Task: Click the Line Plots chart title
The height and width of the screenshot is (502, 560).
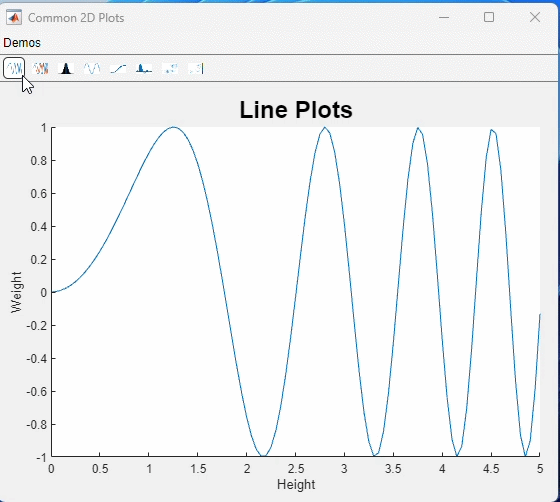Action: 296,110
